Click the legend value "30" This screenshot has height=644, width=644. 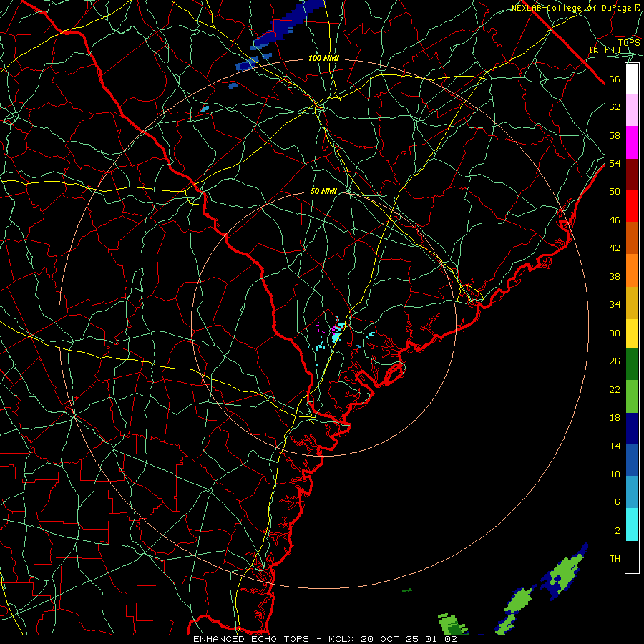pyautogui.click(x=615, y=333)
